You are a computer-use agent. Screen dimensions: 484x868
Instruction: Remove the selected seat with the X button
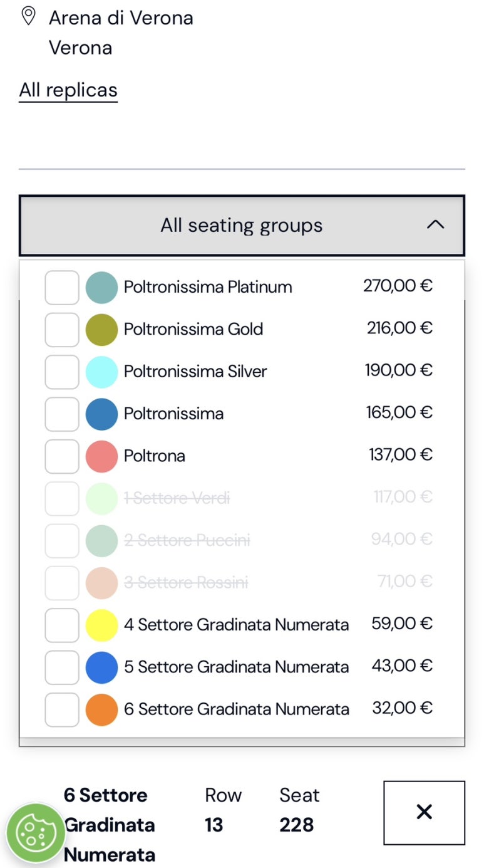[424, 812]
